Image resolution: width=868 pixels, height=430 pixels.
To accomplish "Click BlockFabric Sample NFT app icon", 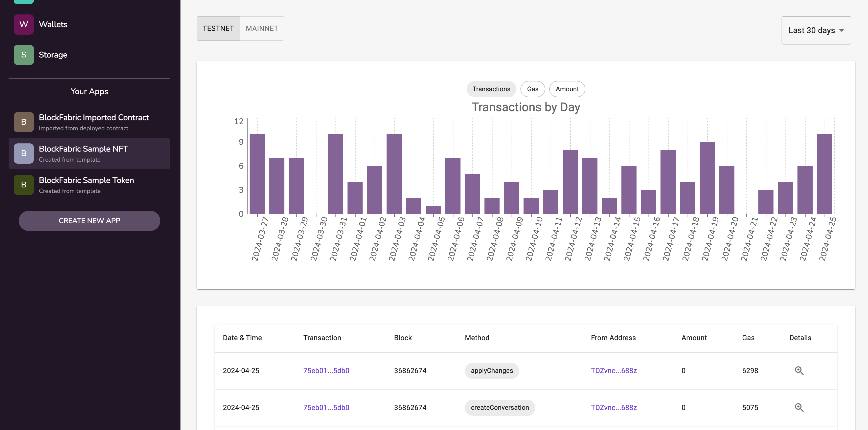I will (24, 154).
